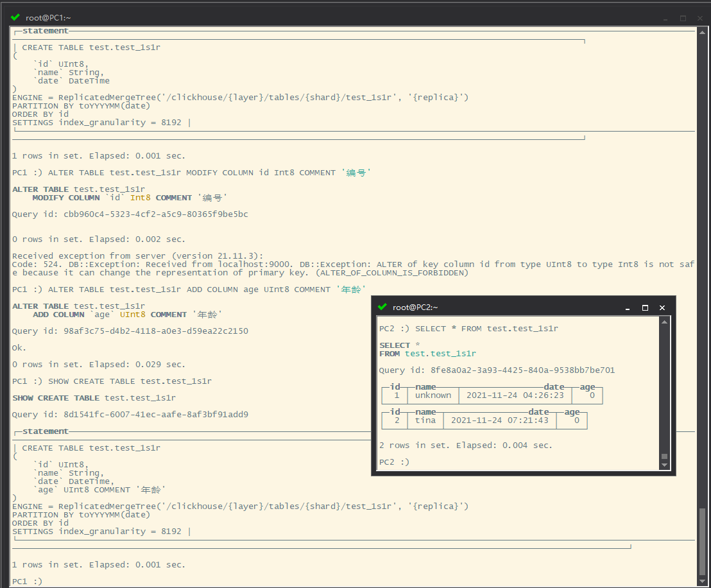
Task: Maximize the root@PC1 terminal window
Action: coord(683,18)
